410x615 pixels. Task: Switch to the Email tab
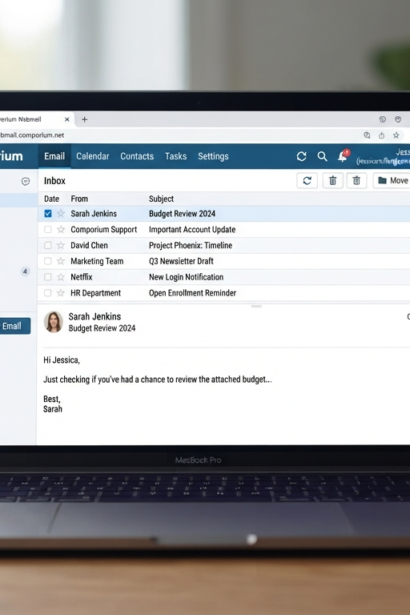point(54,156)
